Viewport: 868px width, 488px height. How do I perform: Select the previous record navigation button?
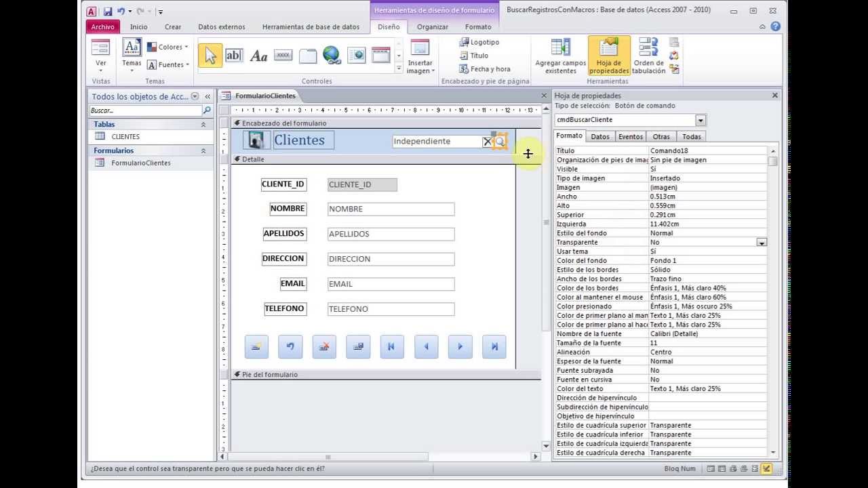426,346
